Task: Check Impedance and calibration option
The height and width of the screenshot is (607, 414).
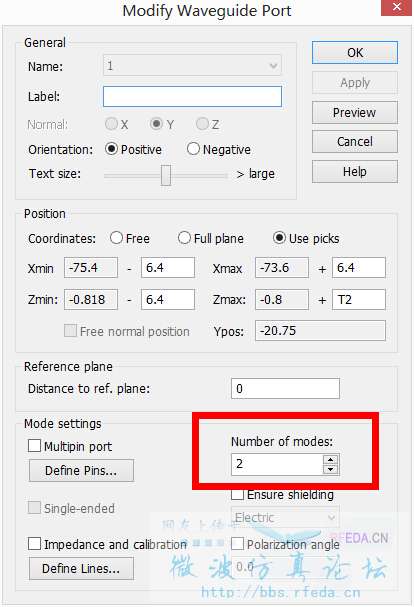Action: (x=34, y=544)
